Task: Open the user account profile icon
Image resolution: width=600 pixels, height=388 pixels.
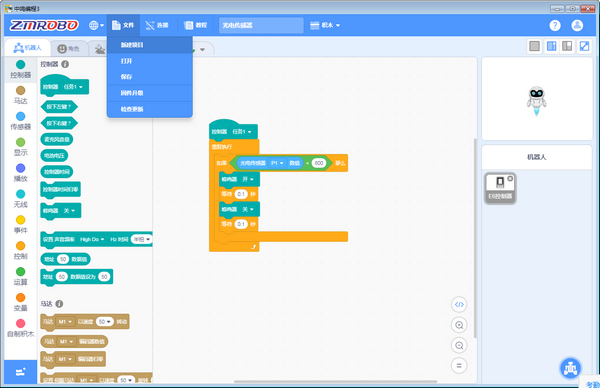Action: (x=577, y=25)
